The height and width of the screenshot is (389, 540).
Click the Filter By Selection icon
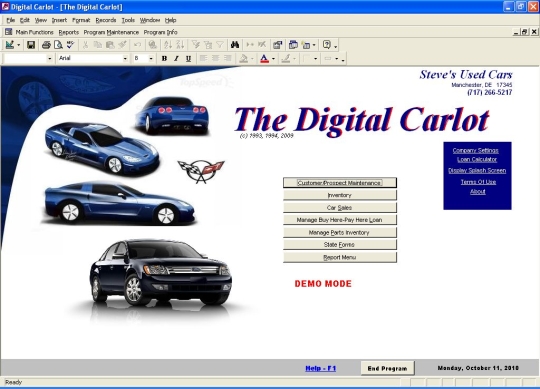(x=196, y=45)
